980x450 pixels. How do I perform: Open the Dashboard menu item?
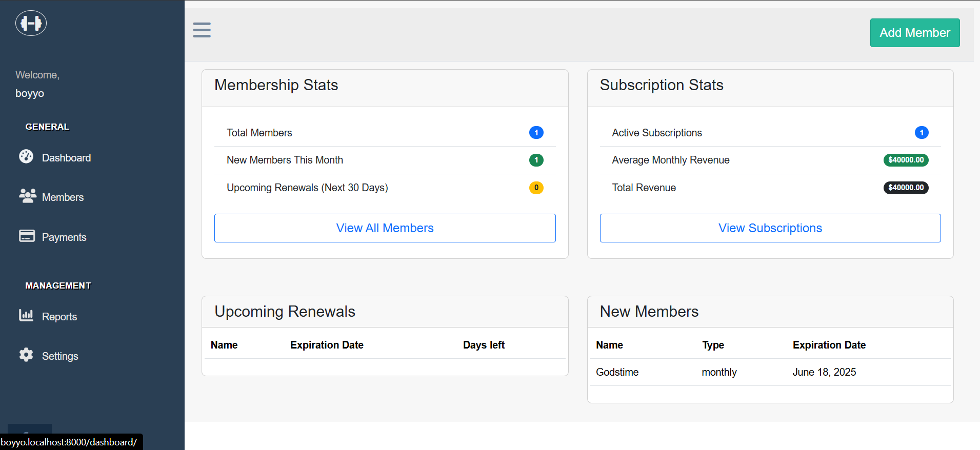(66, 158)
